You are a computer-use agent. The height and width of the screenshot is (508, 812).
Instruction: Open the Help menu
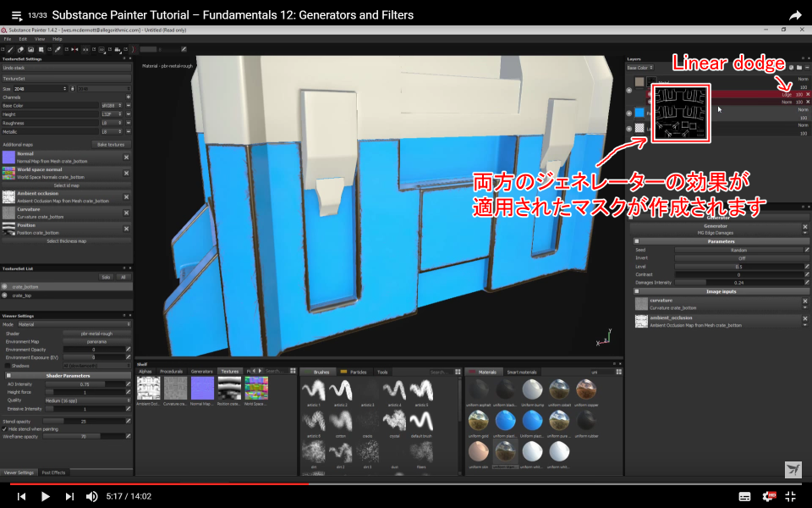click(x=57, y=39)
